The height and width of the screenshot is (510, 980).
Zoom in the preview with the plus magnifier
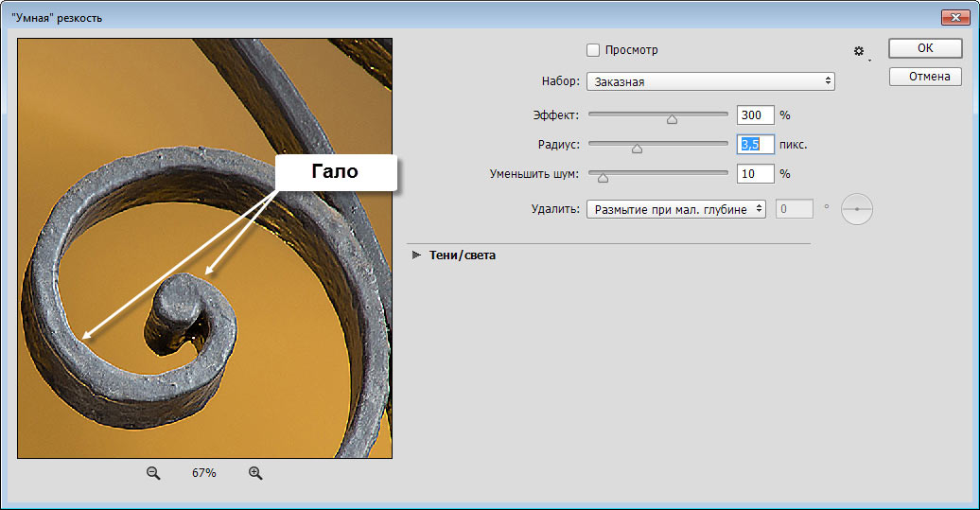[x=255, y=473]
